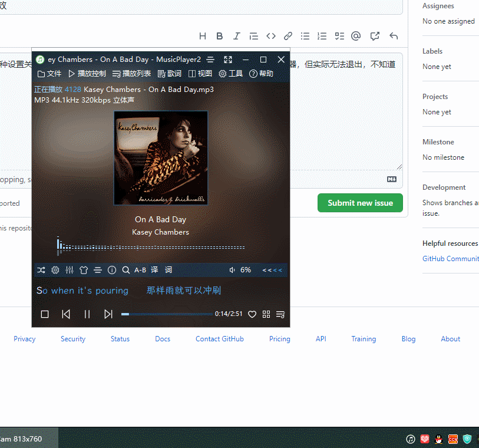Pause the current song

click(87, 314)
